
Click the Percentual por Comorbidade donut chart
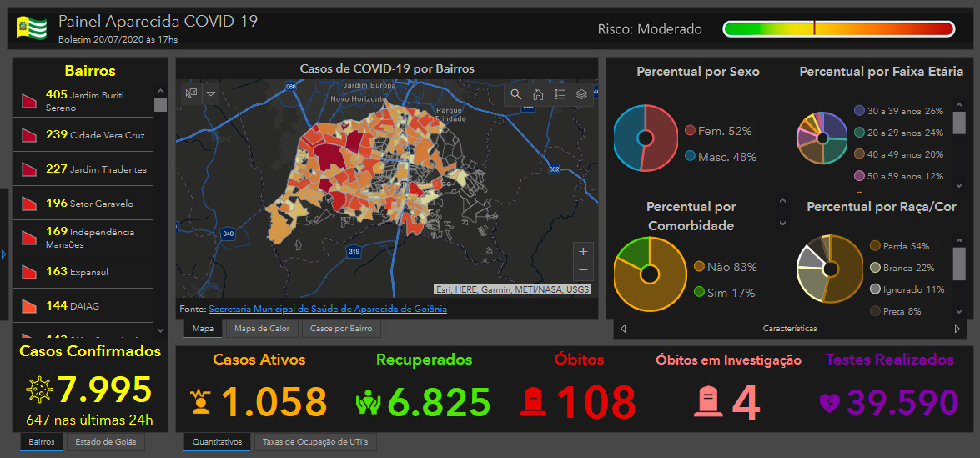pos(650,274)
